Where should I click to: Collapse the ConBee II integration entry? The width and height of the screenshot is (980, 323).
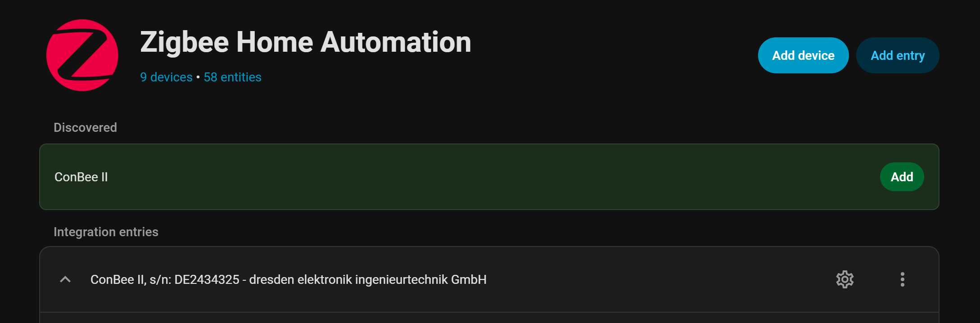pos(65,279)
